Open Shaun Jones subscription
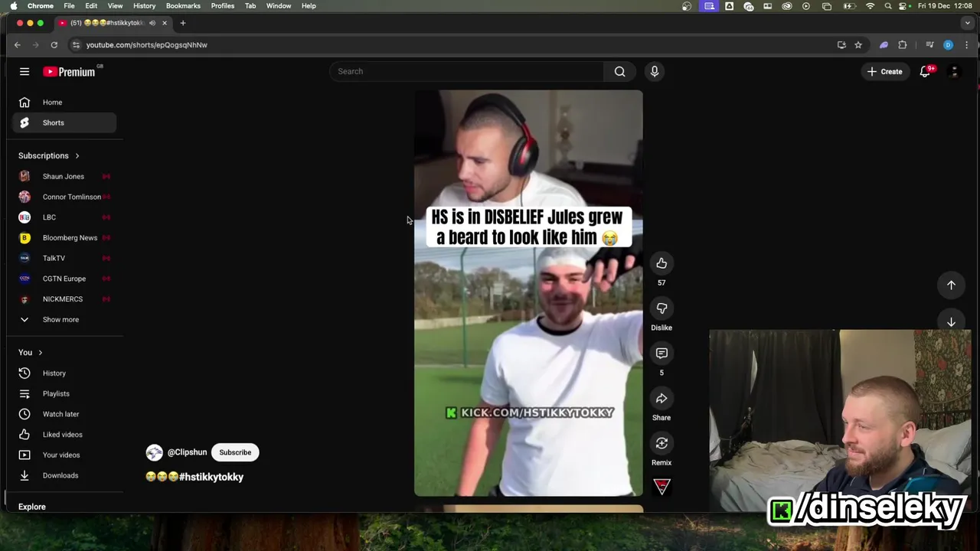 click(x=64, y=176)
